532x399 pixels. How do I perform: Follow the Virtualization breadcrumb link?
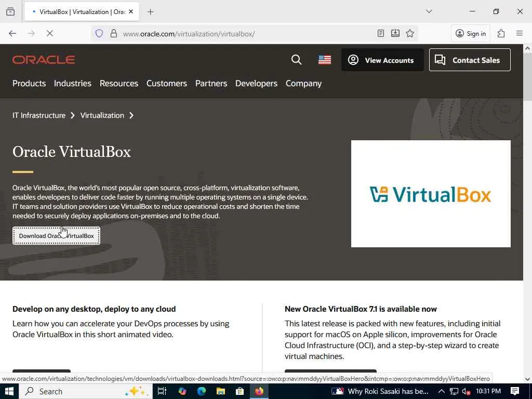[x=102, y=115]
